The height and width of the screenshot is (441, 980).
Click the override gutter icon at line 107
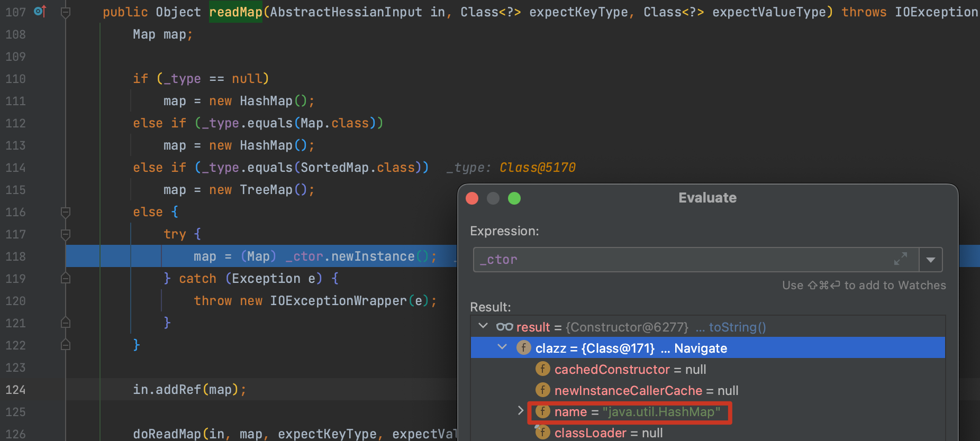click(x=40, y=11)
